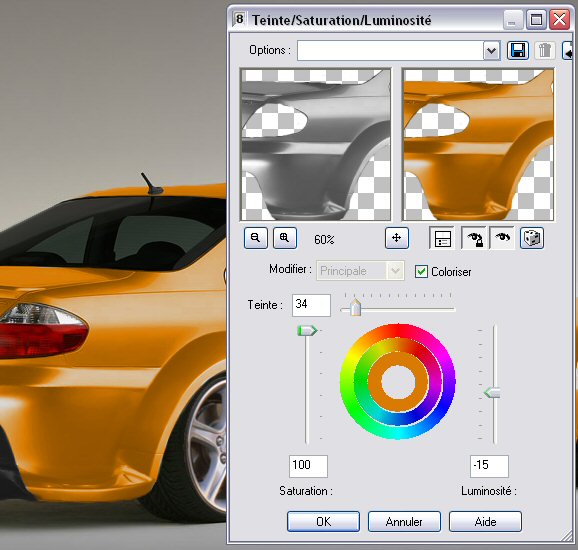Click the four-arrow navigate preview icon
This screenshot has width=578, height=550.
[397, 238]
